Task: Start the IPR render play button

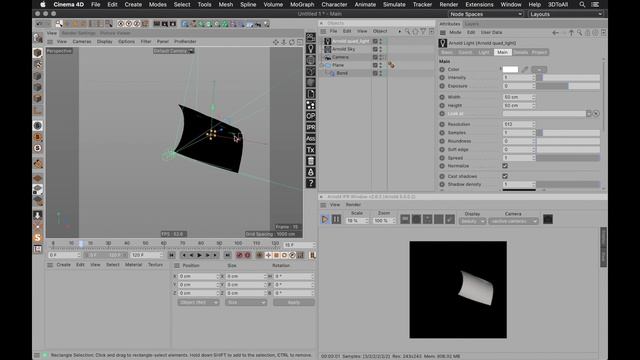Action: pyautogui.click(x=324, y=219)
